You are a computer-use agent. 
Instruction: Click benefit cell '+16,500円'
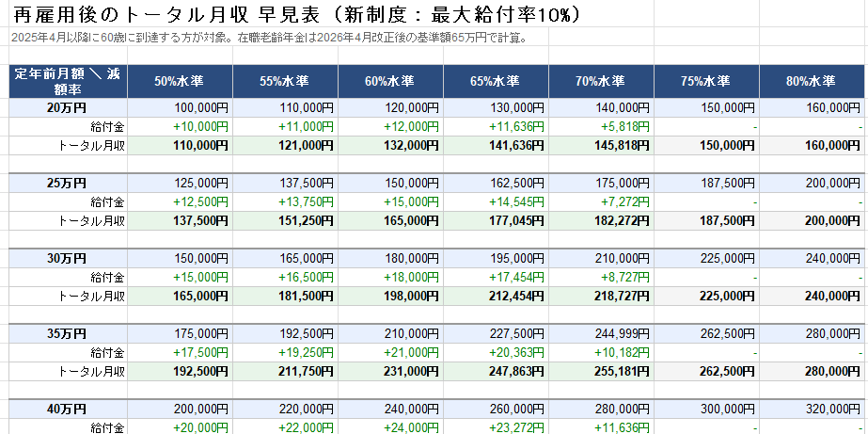tap(285, 278)
